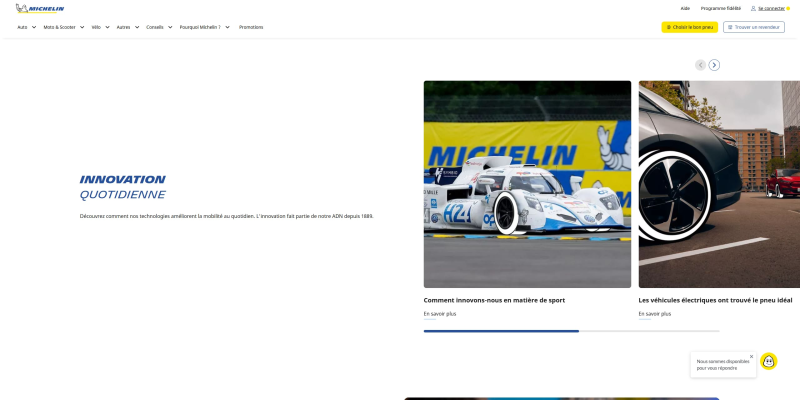Go to Promotions page
The width and height of the screenshot is (800, 400).
(x=251, y=27)
